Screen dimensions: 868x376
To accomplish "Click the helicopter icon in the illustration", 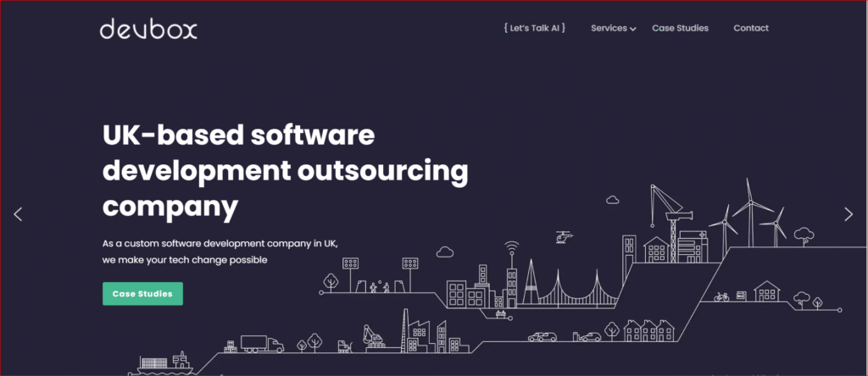I will point(564,238).
